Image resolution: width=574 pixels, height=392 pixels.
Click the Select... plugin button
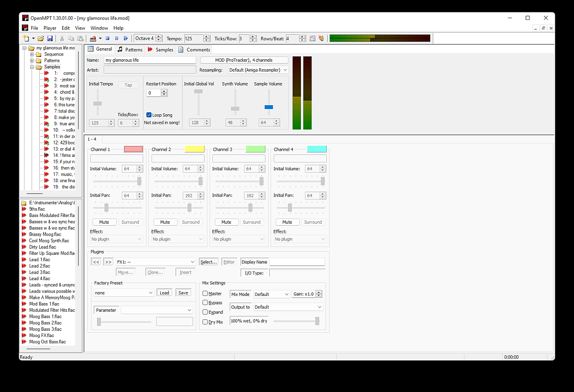click(209, 262)
